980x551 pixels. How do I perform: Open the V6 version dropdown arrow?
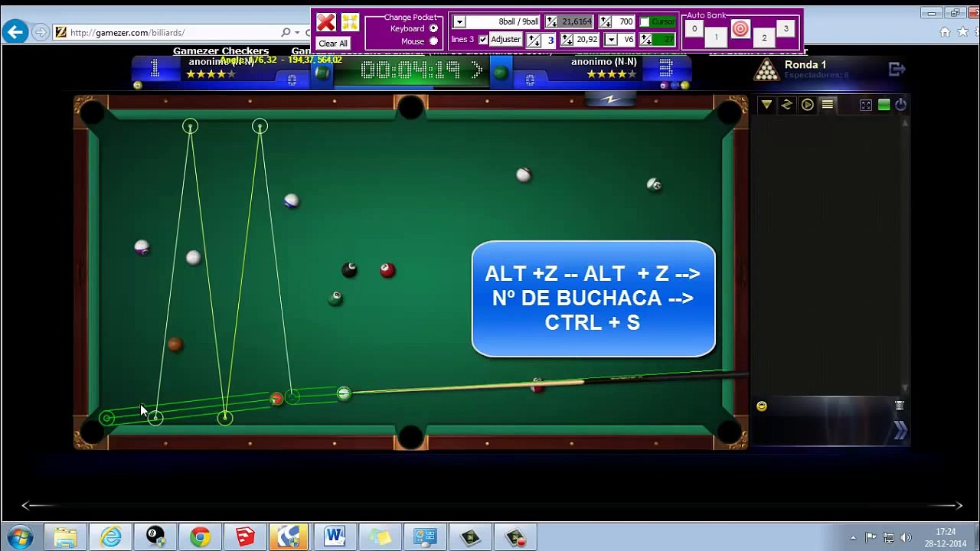pyautogui.click(x=611, y=40)
